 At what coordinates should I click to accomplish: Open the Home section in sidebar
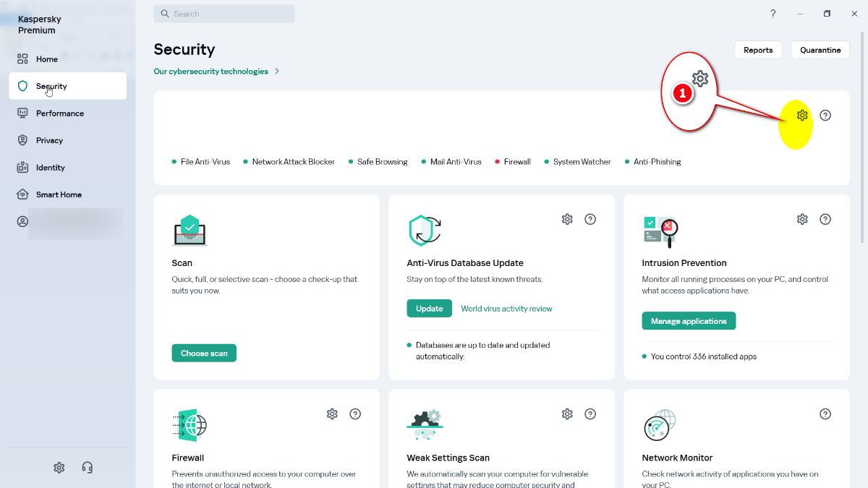[68, 59]
